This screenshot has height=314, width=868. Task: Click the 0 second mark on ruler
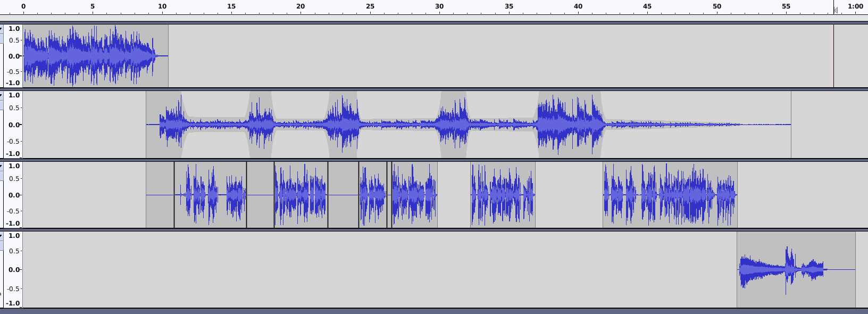point(23,6)
